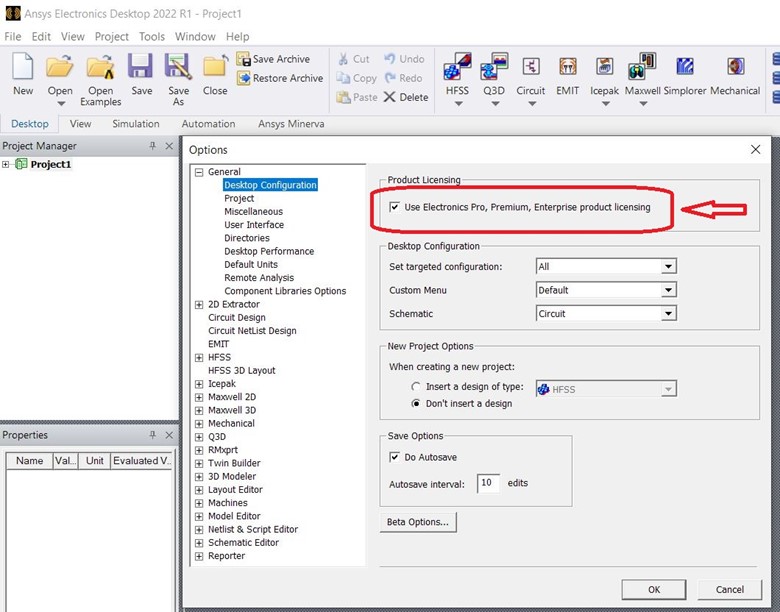Select Insert a design of type radio
This screenshot has height=612, width=780.
click(416, 387)
